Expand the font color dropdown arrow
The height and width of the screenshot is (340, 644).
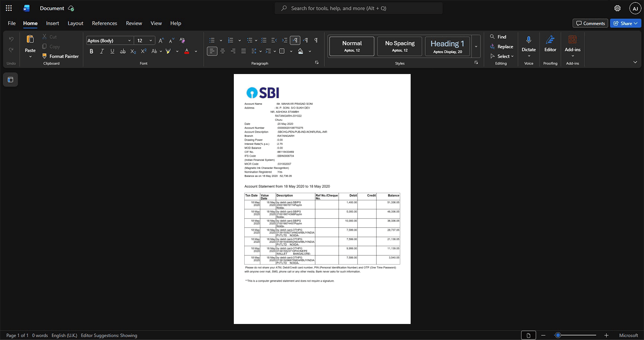point(196,51)
